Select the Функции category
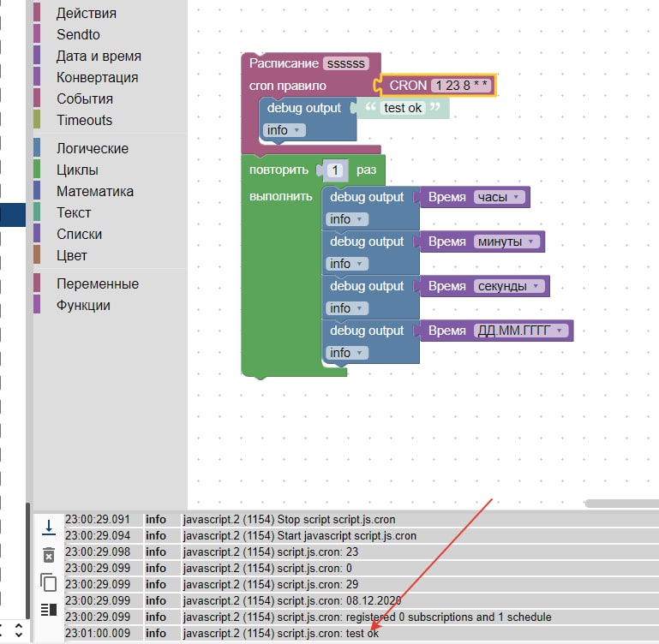 click(83, 305)
